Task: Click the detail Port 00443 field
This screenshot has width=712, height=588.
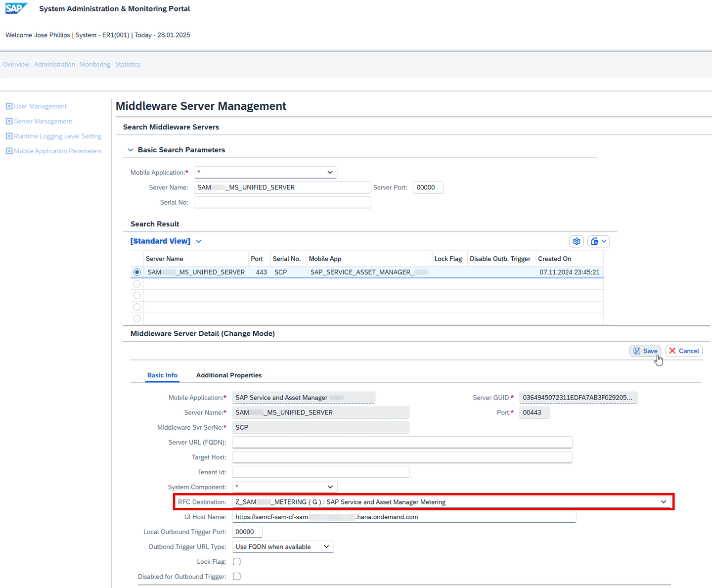Action: [534, 412]
